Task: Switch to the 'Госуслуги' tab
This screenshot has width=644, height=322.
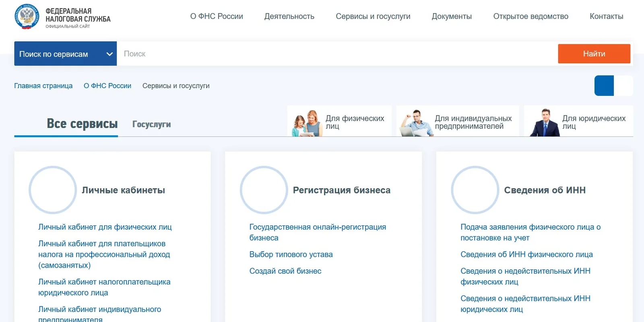Action: pyautogui.click(x=152, y=124)
